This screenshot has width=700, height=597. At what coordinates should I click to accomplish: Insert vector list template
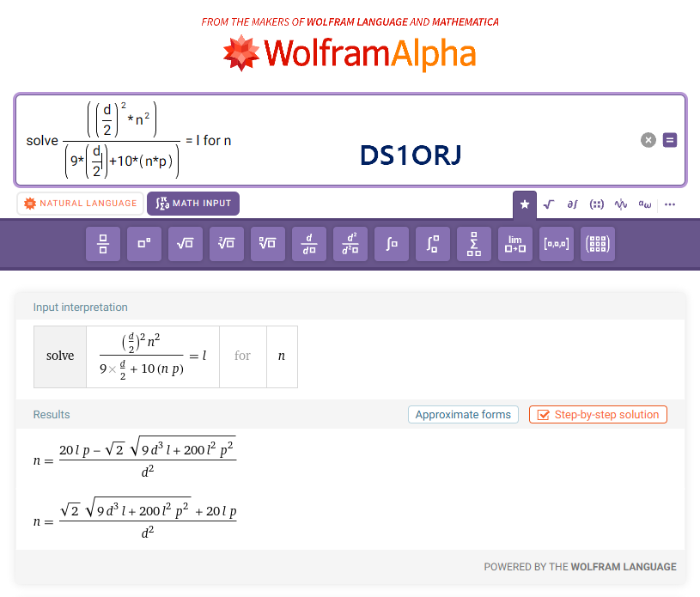[557, 244]
